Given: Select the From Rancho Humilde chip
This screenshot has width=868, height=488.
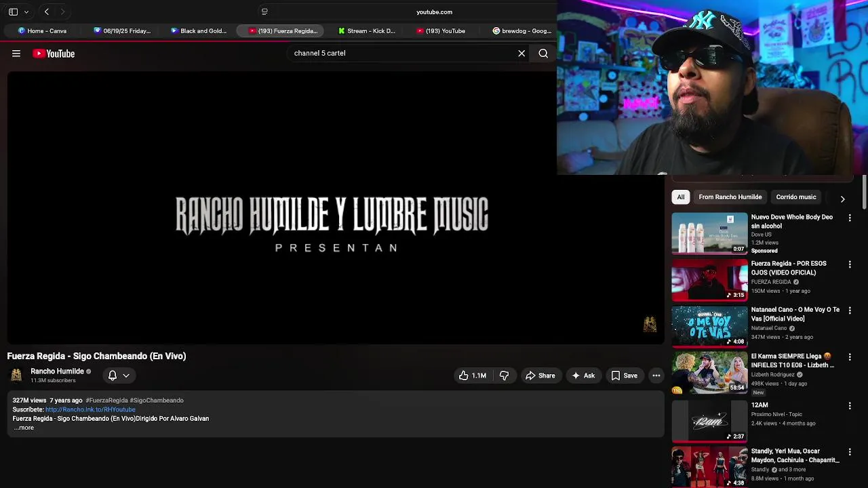Looking at the screenshot, I should 730,197.
